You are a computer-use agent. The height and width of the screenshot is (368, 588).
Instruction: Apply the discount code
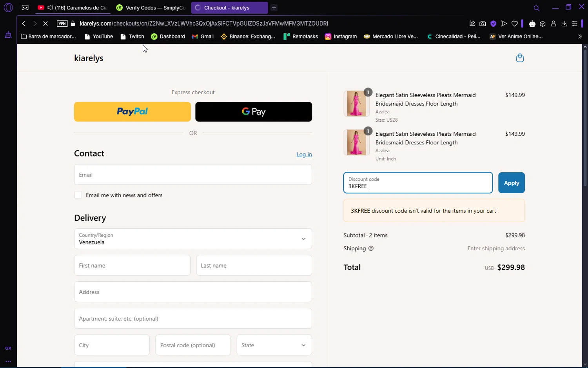pyautogui.click(x=512, y=183)
